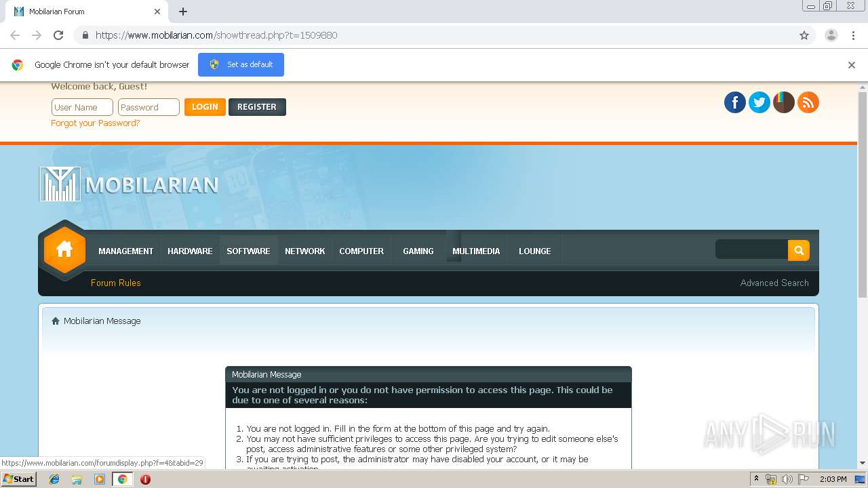Viewport: 868px width, 488px height.
Task: Click the red Opera-like taskbar icon
Action: (145, 479)
